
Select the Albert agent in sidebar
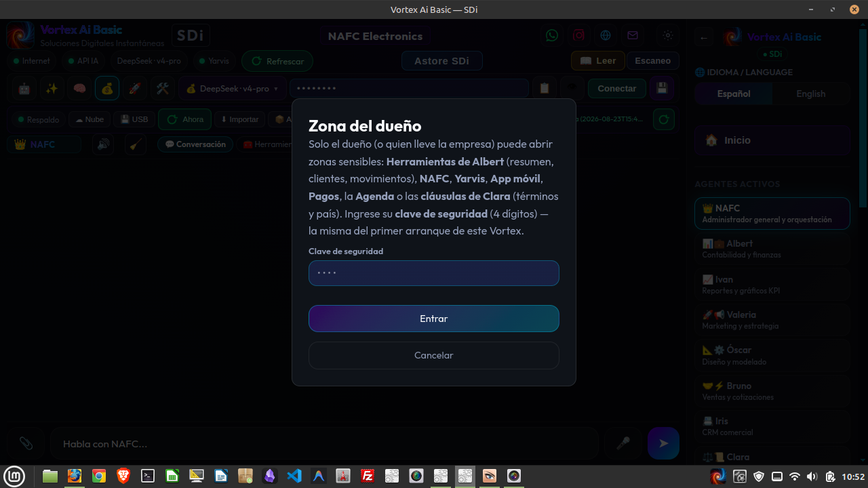[x=772, y=249]
